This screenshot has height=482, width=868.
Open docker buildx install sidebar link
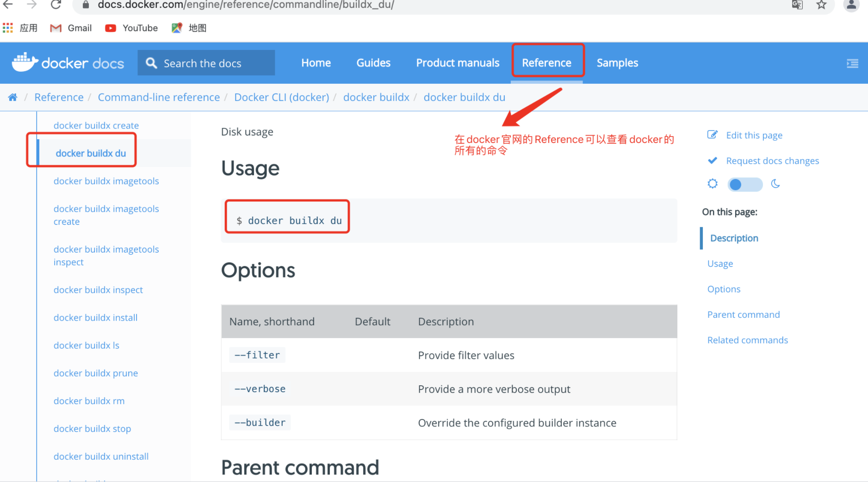(95, 317)
